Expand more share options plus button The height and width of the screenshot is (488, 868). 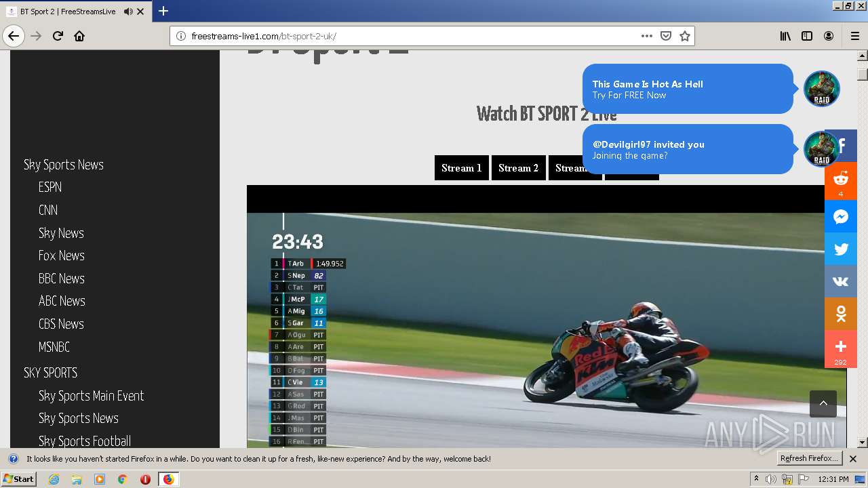[841, 348]
